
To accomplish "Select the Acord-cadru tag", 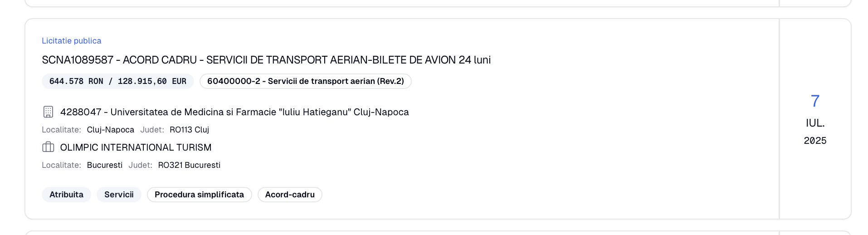I will (x=290, y=195).
